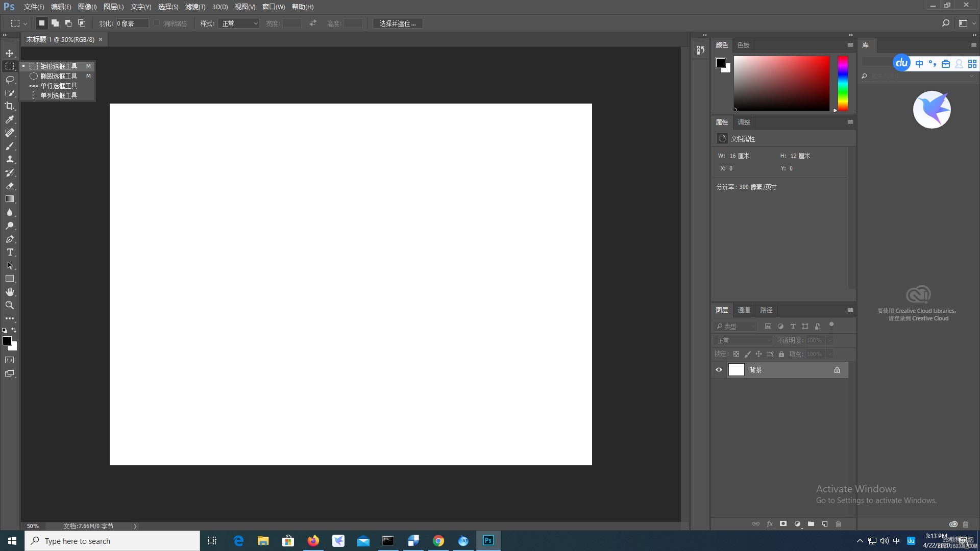Click the New Selection mode button

tap(42, 23)
